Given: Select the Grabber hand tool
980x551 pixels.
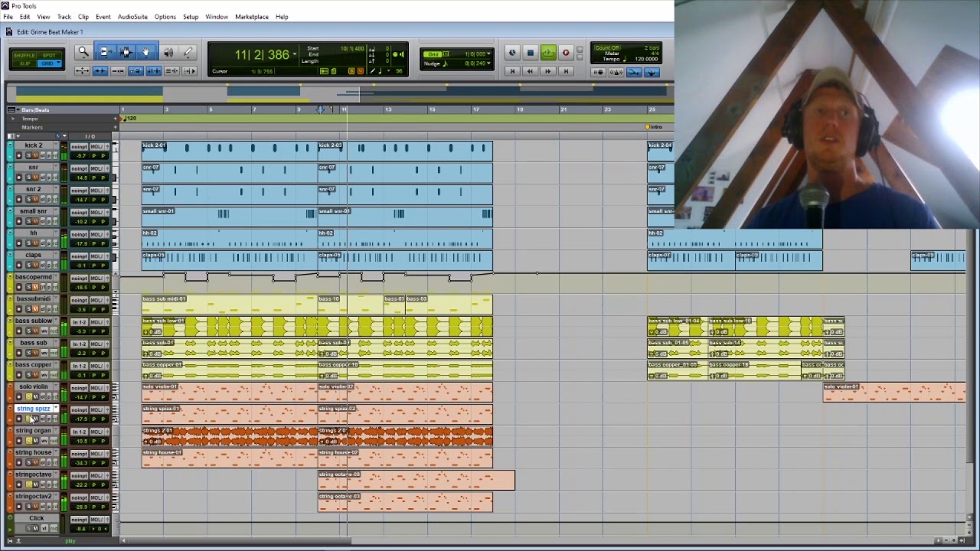Looking at the screenshot, I should coord(146,52).
